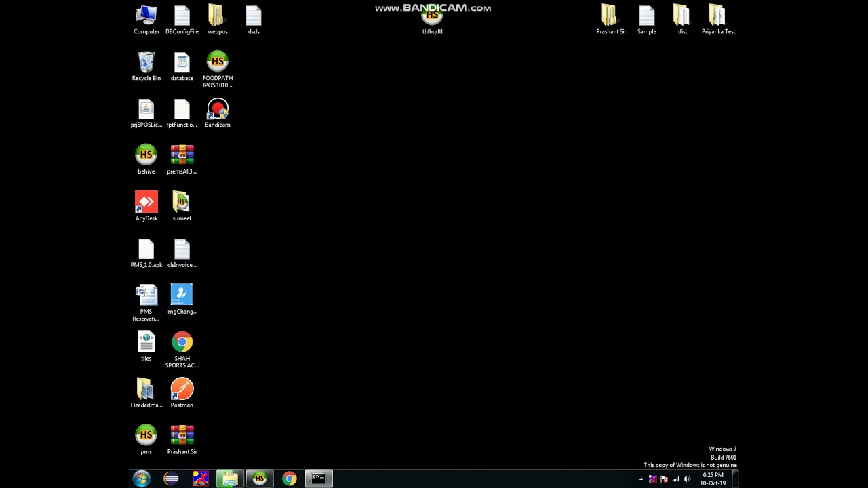
Task: Select the premsAll3 archive icon
Action: [182, 160]
